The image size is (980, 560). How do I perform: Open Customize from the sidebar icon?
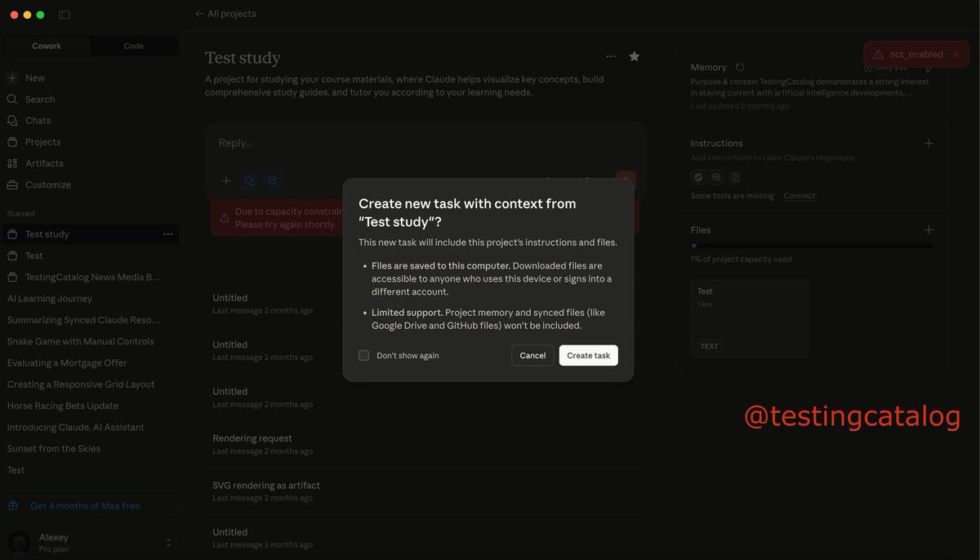tap(13, 184)
